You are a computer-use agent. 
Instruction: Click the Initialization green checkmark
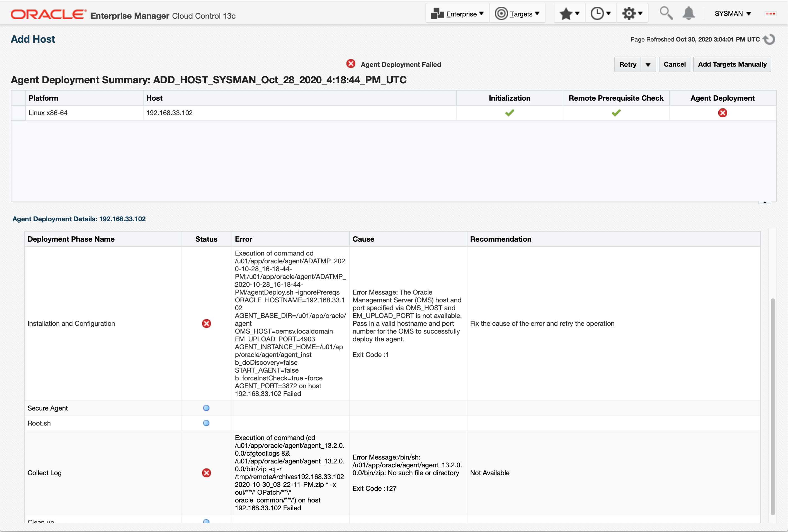[x=510, y=113]
